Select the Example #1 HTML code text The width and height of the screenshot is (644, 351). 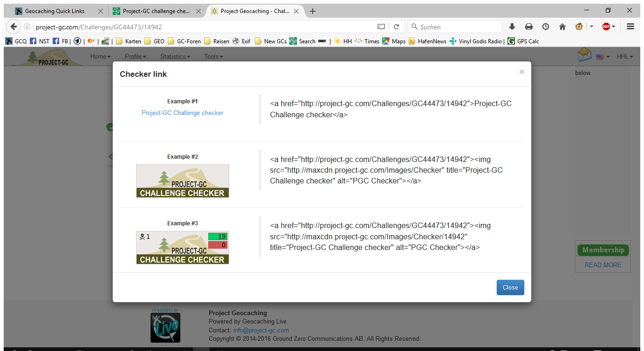391,109
